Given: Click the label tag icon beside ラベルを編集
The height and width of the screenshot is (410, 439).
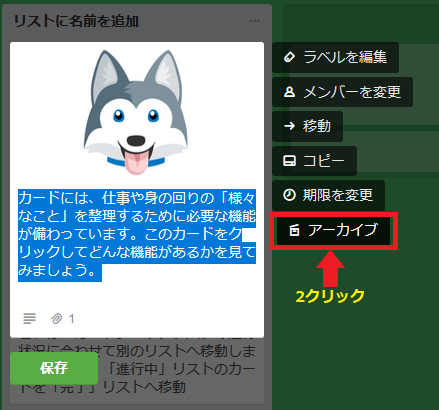Looking at the screenshot, I should tap(289, 57).
